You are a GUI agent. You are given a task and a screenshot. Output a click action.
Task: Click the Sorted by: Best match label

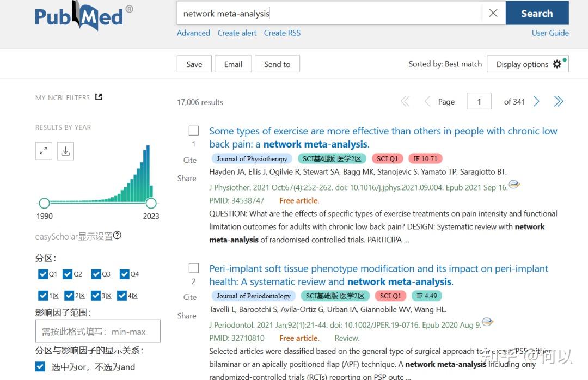coord(445,64)
